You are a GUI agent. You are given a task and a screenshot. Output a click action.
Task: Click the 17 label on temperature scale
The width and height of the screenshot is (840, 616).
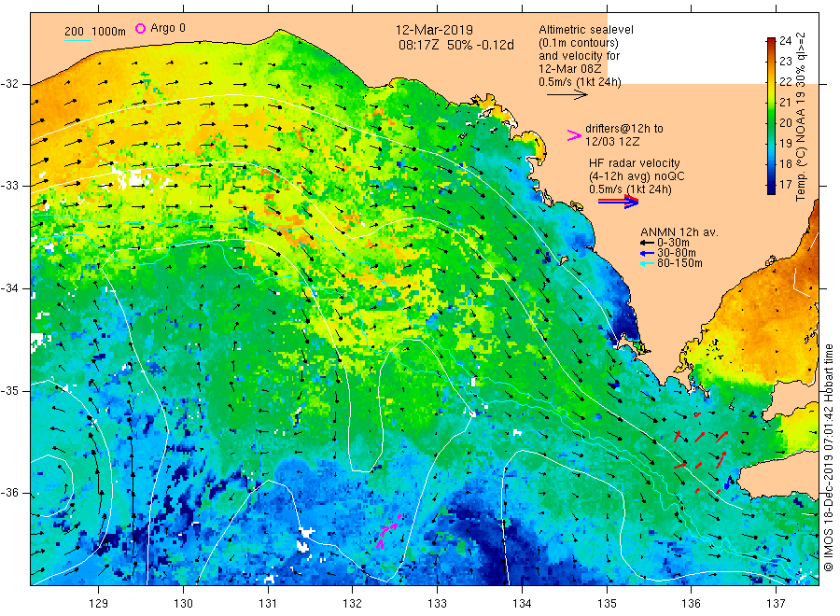coord(785,184)
